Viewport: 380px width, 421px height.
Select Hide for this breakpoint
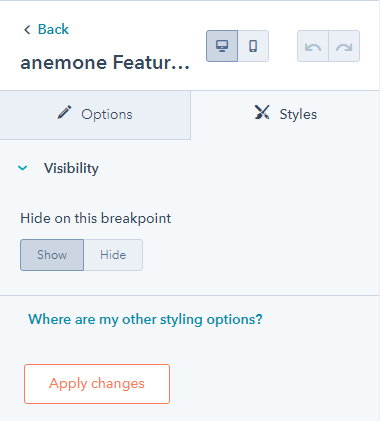113,255
